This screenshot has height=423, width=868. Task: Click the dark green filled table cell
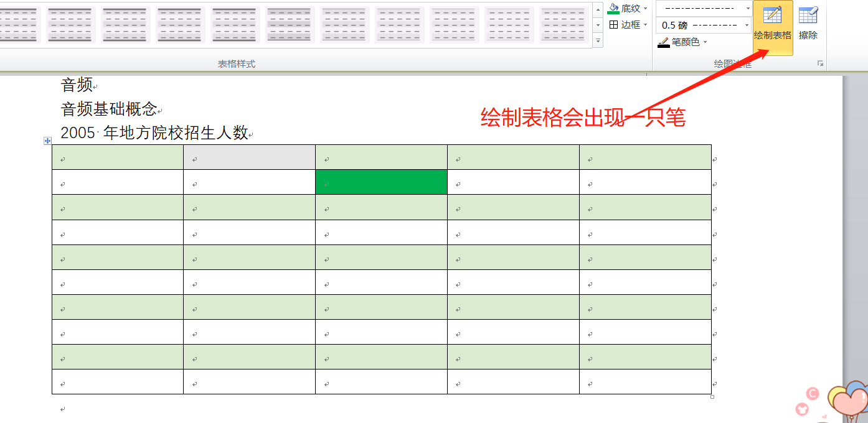[x=381, y=182]
